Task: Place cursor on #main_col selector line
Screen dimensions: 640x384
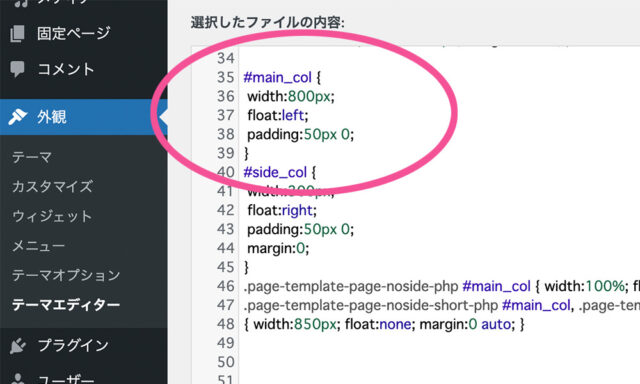Action: coord(282,77)
